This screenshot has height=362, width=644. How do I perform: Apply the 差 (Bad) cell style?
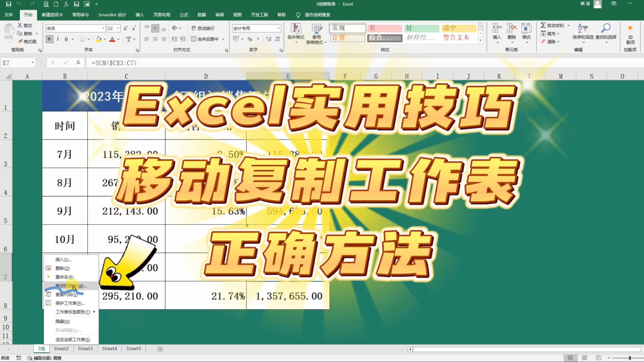385,28
